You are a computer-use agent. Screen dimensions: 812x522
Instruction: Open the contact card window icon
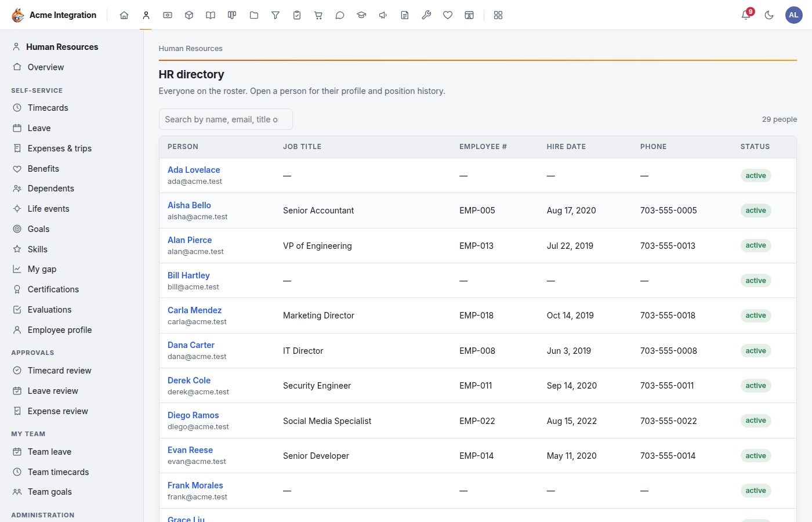[469, 15]
